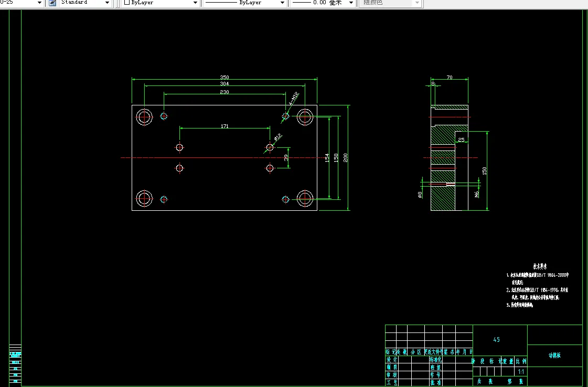This screenshot has width=588, height=387.
Task: Click the 制图 cell in title block
Action: (x=392, y=367)
